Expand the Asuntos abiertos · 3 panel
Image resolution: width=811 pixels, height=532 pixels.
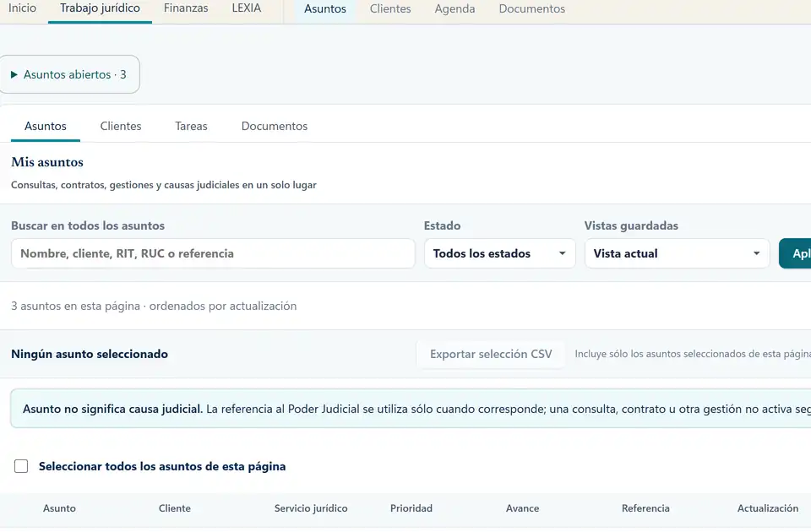point(68,74)
